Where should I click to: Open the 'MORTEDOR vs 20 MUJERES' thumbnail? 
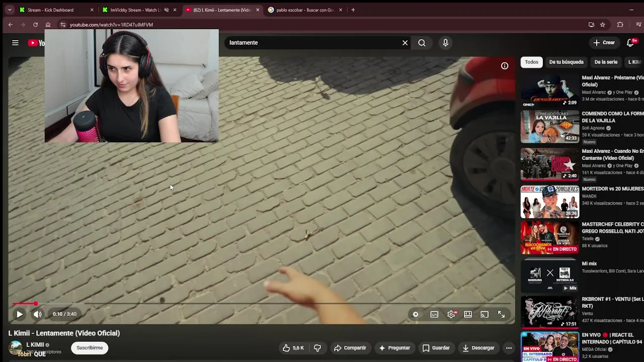click(550, 202)
